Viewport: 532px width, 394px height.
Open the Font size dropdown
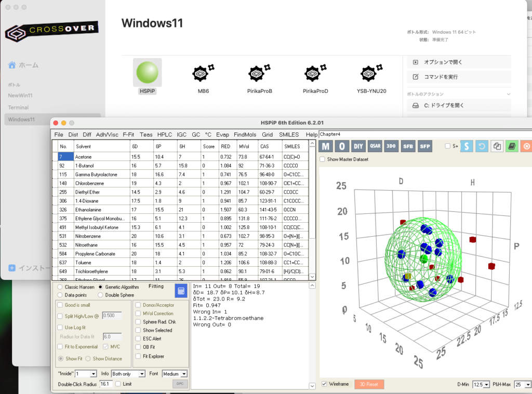[x=174, y=374]
